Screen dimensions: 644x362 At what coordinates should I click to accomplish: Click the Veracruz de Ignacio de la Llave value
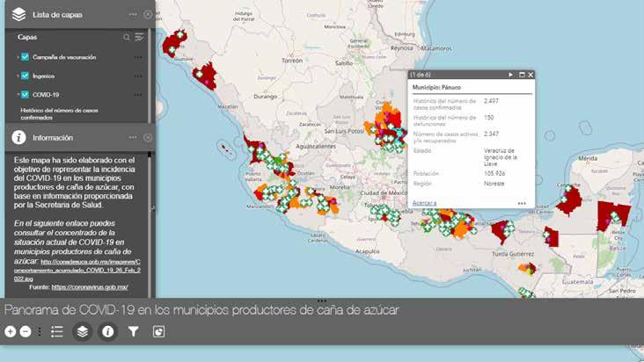[501, 157]
